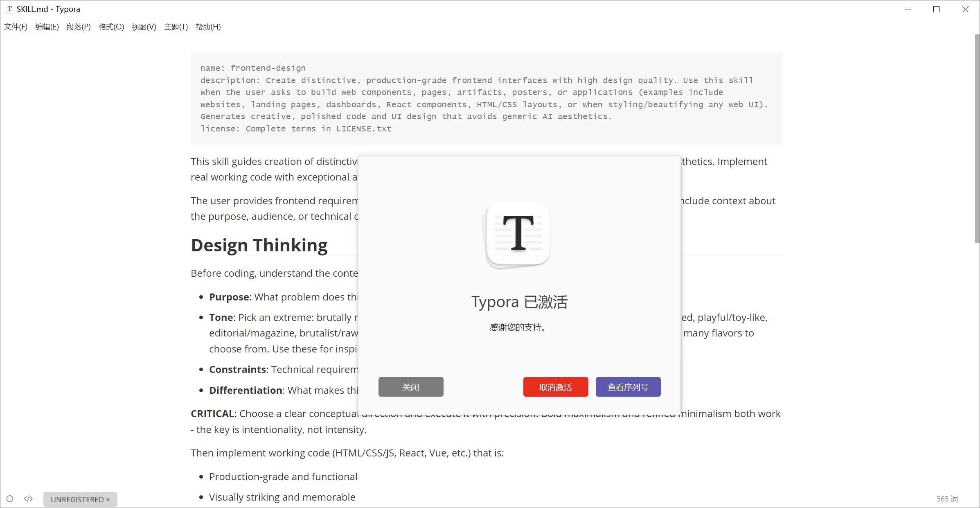The width and height of the screenshot is (980, 508).
Task: Click the red 取消激活 button
Action: click(555, 387)
